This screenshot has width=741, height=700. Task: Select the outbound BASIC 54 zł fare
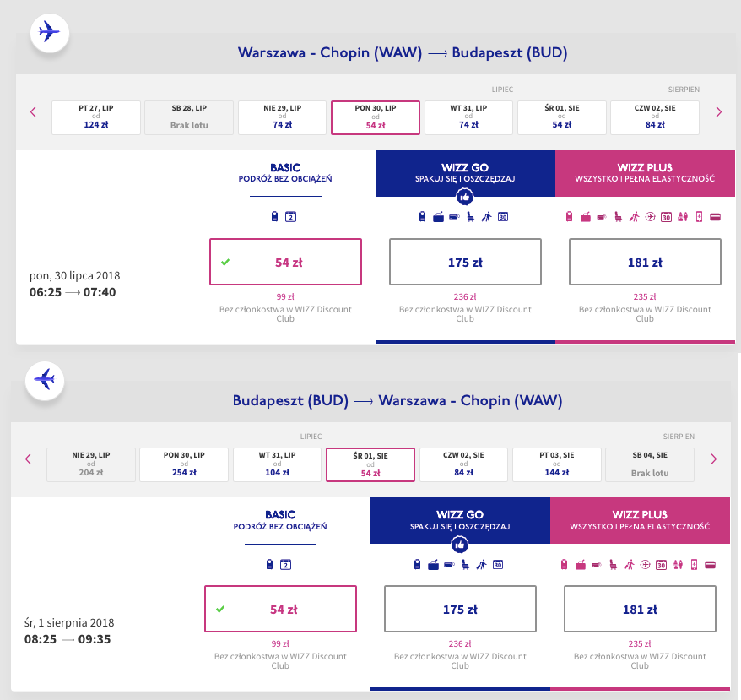(285, 262)
